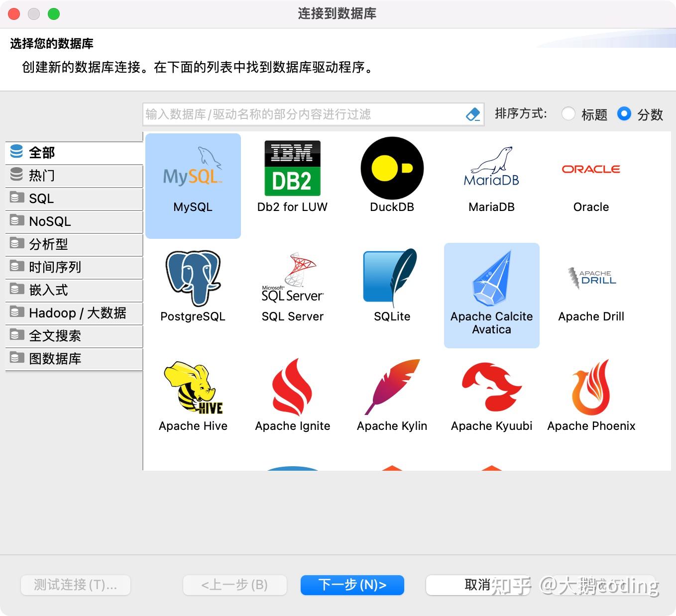Pick the Microsoft SQL Server driver
The width and height of the screenshot is (676, 616).
tap(293, 278)
